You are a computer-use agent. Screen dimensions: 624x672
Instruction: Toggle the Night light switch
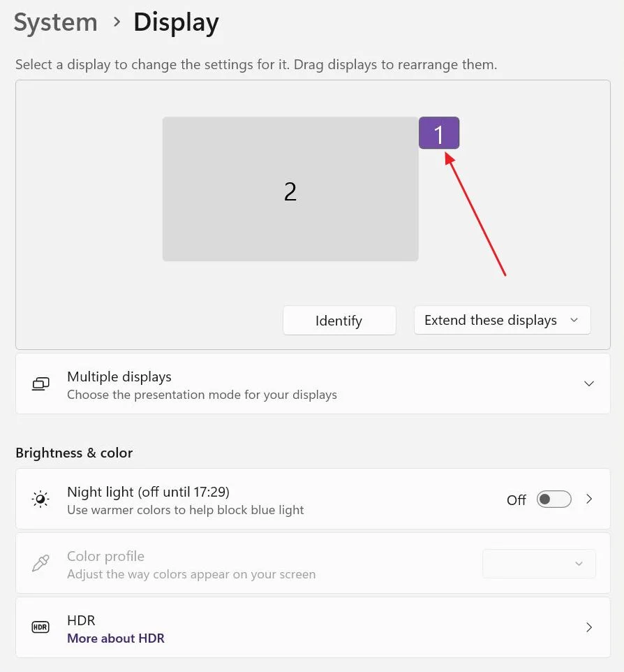click(x=554, y=499)
